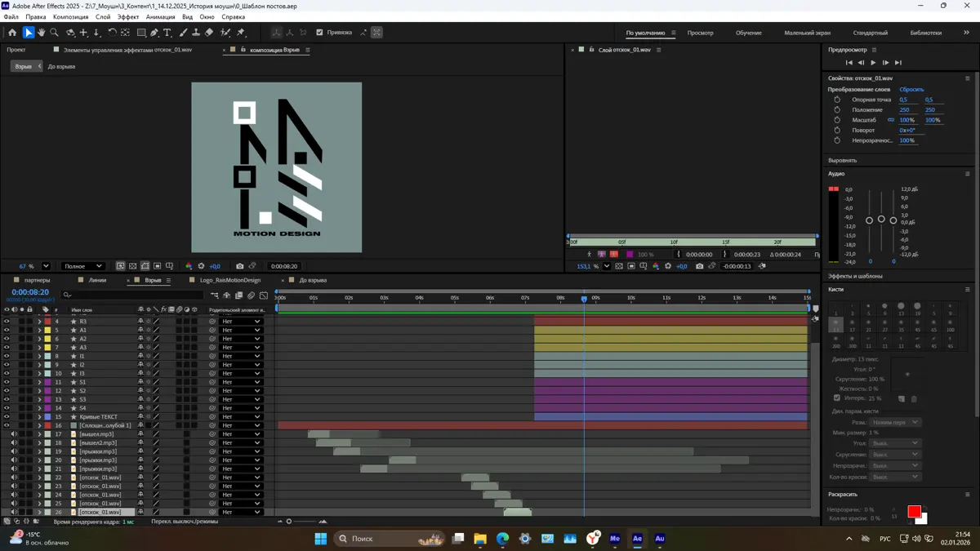Switch to Стандартный workspace
The width and height of the screenshot is (980, 551).
(871, 33)
